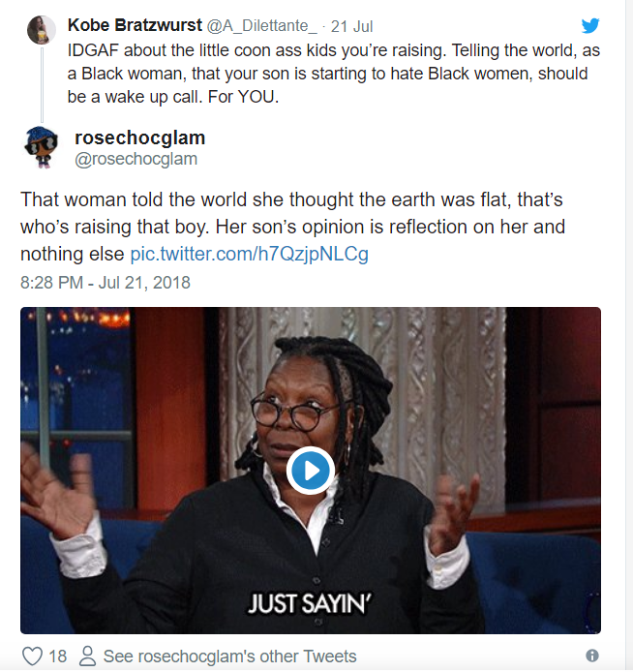
Task: Open the @rosechocglam handle
Action: (136, 159)
